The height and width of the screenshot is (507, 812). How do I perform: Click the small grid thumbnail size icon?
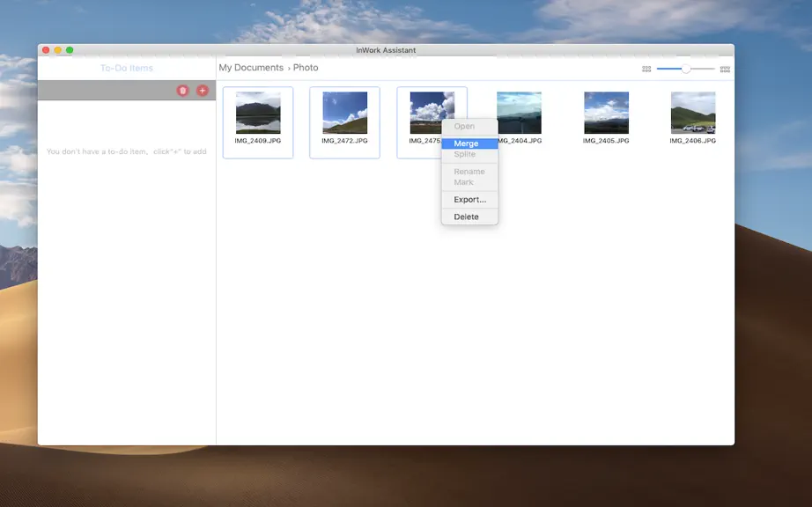(646, 69)
